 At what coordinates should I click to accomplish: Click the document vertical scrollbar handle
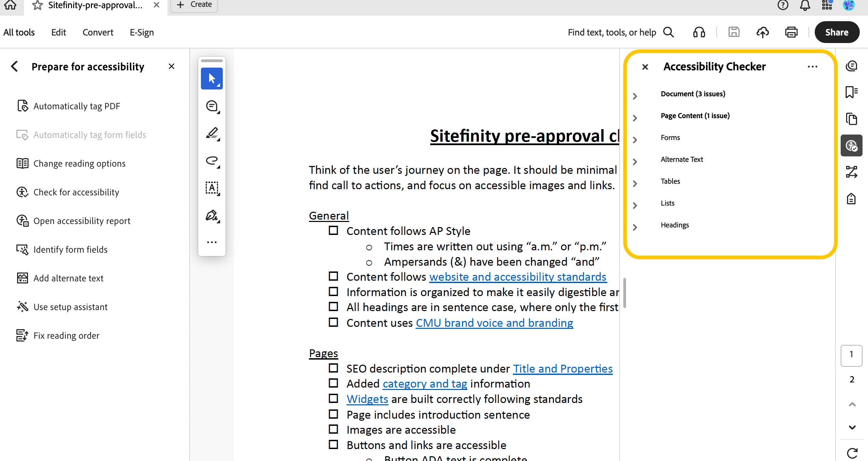[x=625, y=293]
